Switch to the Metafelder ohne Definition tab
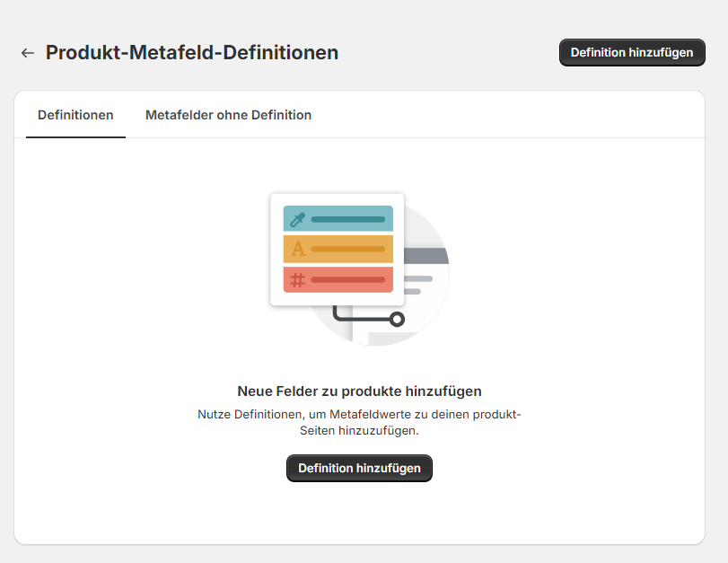 click(228, 115)
